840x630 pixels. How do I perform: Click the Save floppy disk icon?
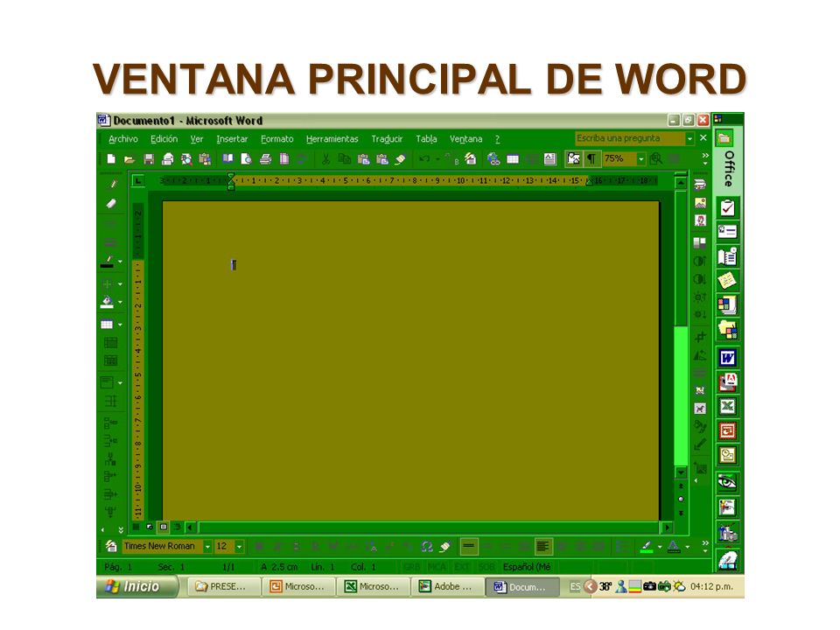coord(149,158)
